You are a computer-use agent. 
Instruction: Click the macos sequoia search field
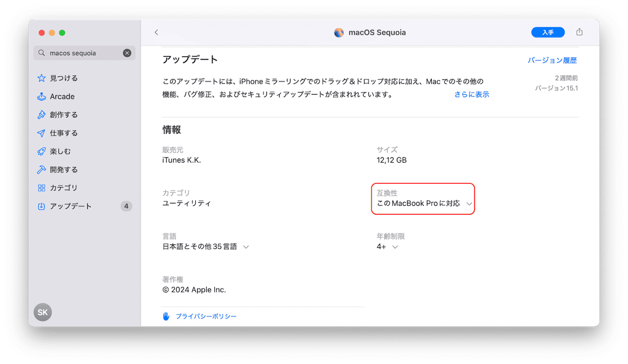pyautogui.click(x=85, y=53)
